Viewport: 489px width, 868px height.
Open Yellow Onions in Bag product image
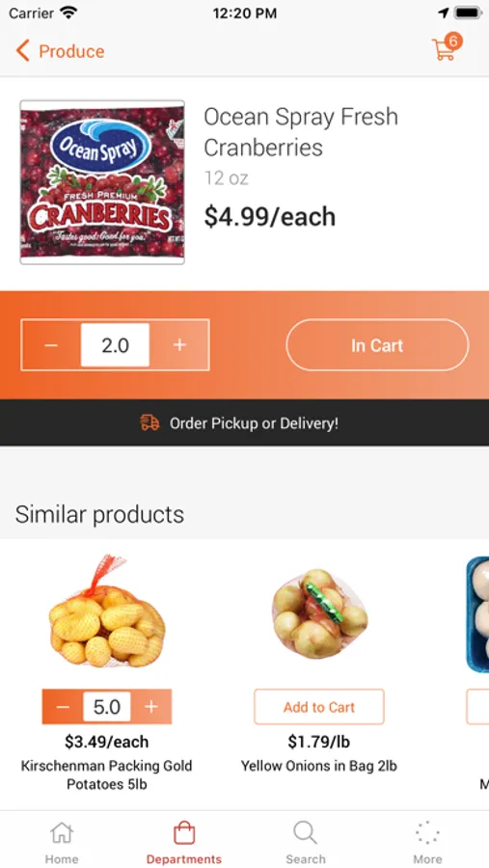319,612
